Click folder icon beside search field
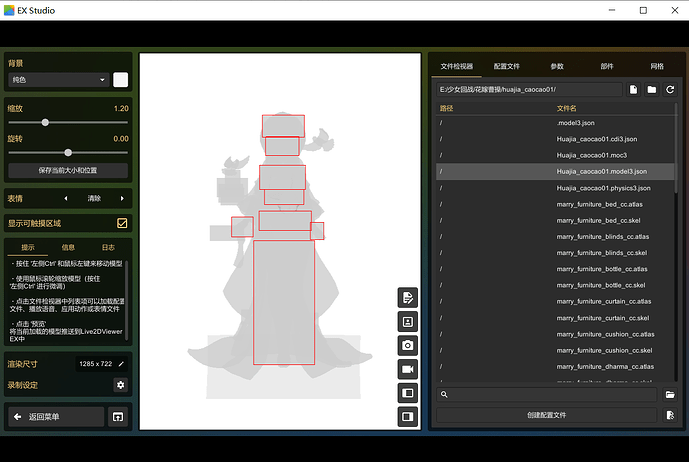The width and height of the screenshot is (689, 462). (x=670, y=394)
